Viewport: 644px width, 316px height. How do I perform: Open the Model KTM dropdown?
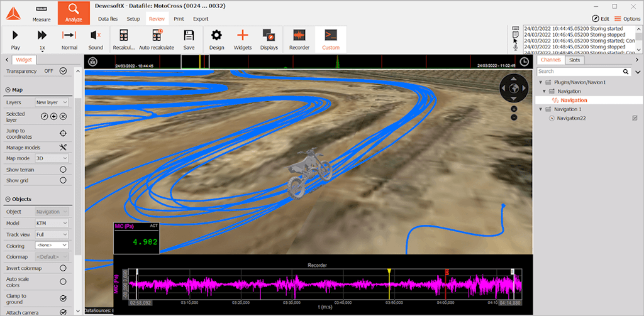pyautogui.click(x=52, y=223)
